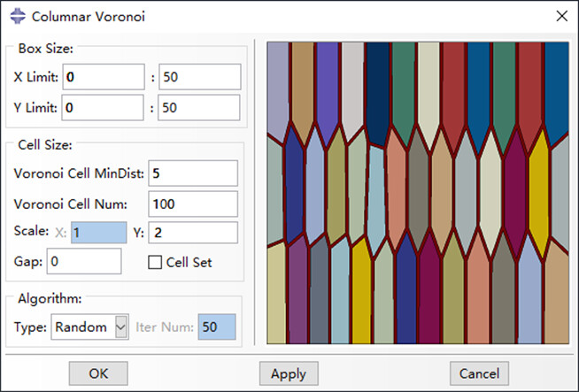
Task: Edit the Voronoi Cell Num field
Action: (194, 204)
